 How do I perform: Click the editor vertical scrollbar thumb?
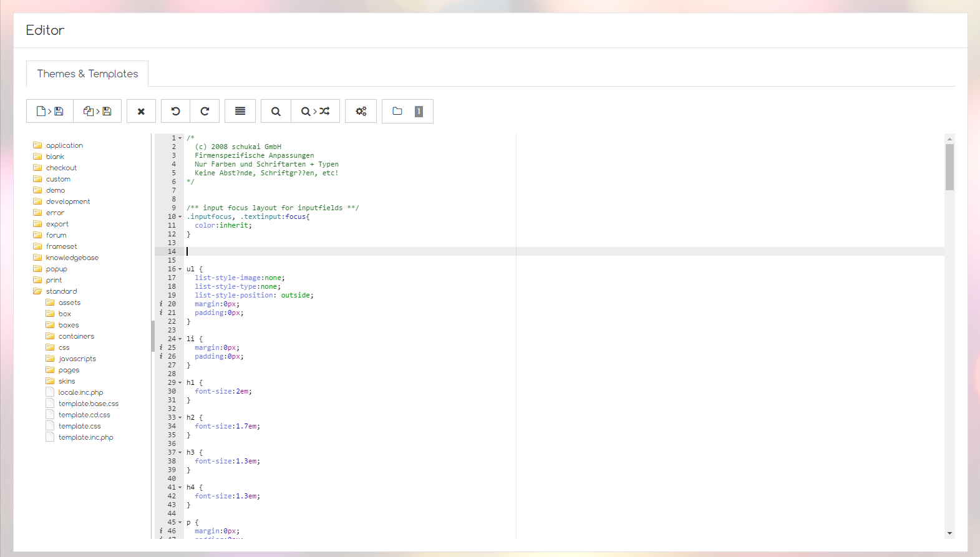pos(949,167)
